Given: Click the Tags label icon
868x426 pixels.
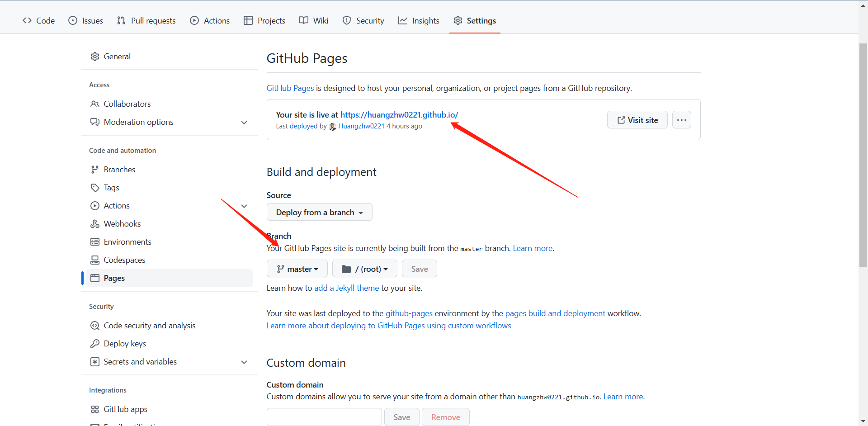Looking at the screenshot, I should click(x=95, y=188).
